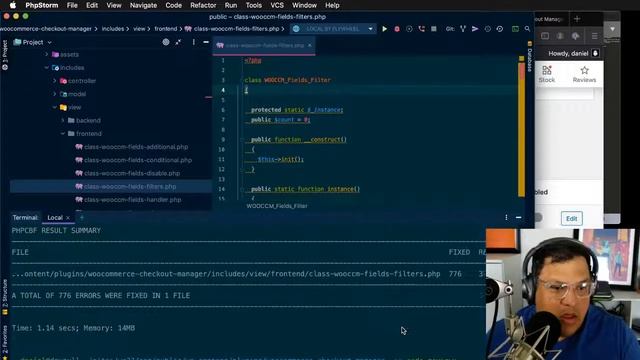Open the Favorites tool window strip
This screenshot has height=360, width=640.
click(5, 342)
